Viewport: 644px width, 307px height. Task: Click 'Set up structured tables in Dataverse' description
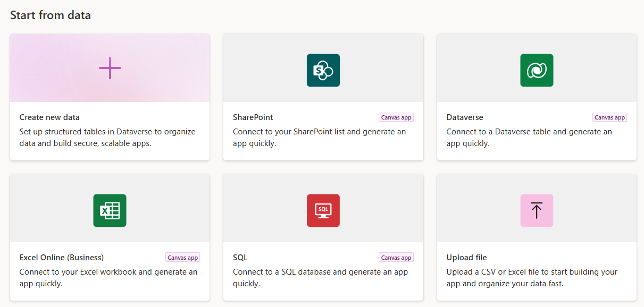pos(107,138)
